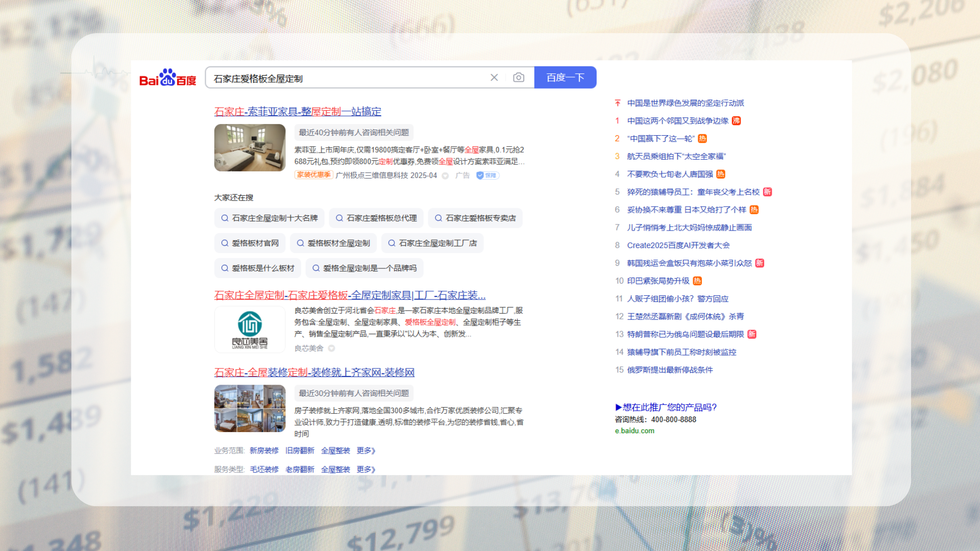Click the 保障 shield badge icon
This screenshot has width=980, height=551.
[x=487, y=176]
